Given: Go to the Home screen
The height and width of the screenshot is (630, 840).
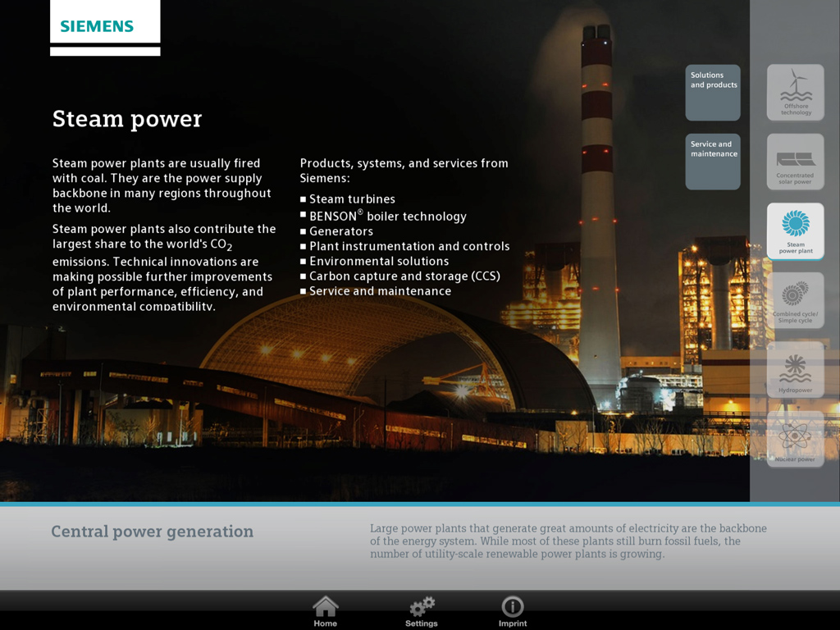Looking at the screenshot, I should (x=325, y=611).
